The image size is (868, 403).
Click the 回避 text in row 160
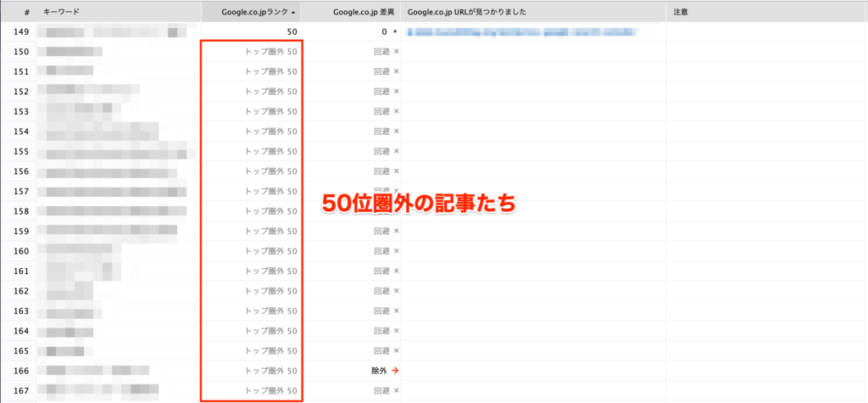tap(382, 251)
